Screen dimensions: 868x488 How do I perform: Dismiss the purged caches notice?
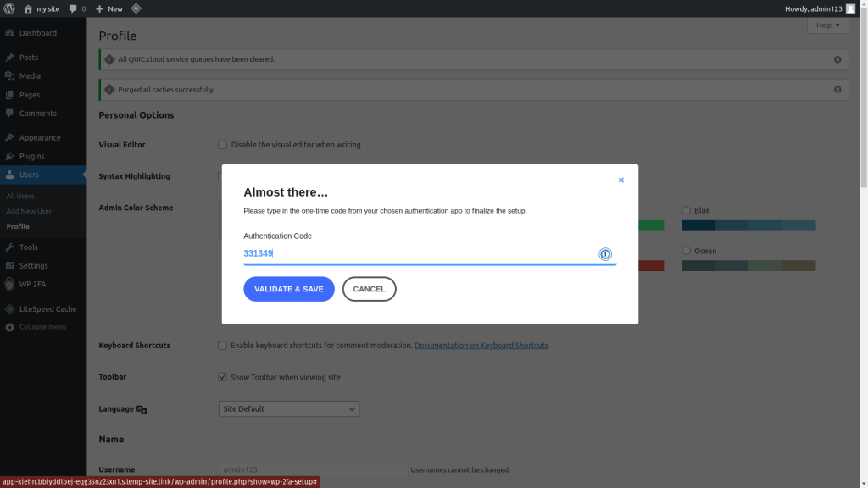[x=837, y=89]
